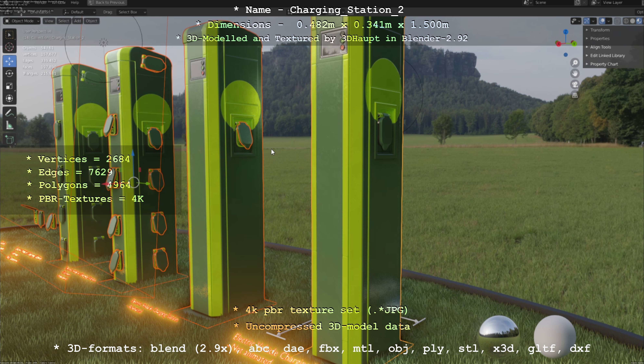The width and height of the screenshot is (644, 364).
Task: Toggle camera view with camera icon
Action: pyautogui.click(x=575, y=84)
